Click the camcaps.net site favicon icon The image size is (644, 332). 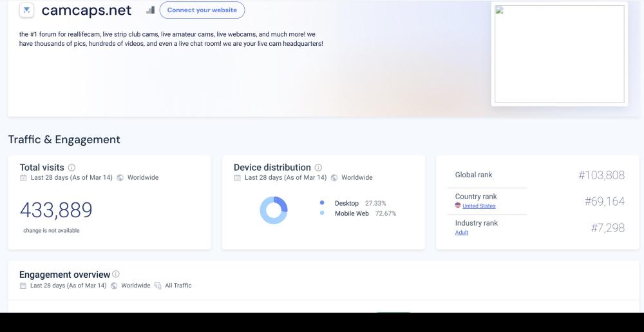[x=27, y=10]
